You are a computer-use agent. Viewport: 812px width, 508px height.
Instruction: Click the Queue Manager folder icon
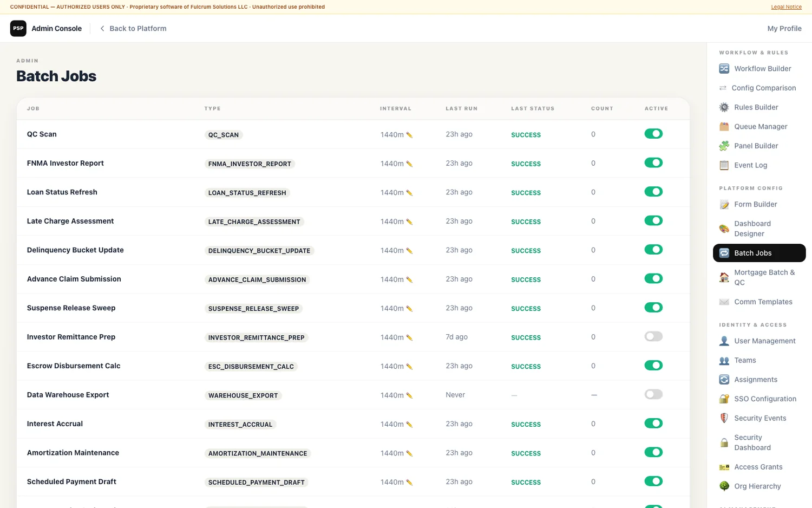tap(724, 127)
